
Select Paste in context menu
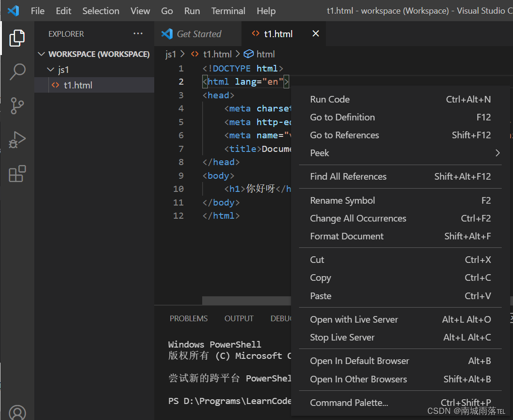pos(400,296)
